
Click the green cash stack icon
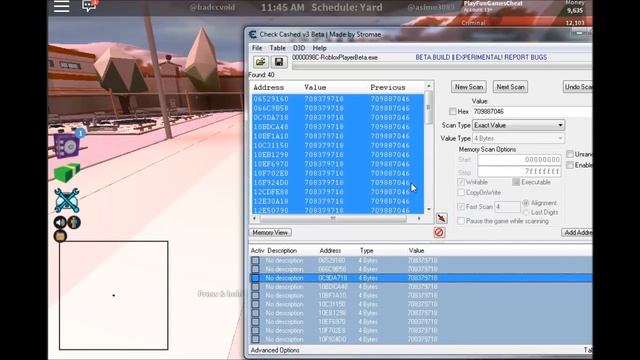67,173
